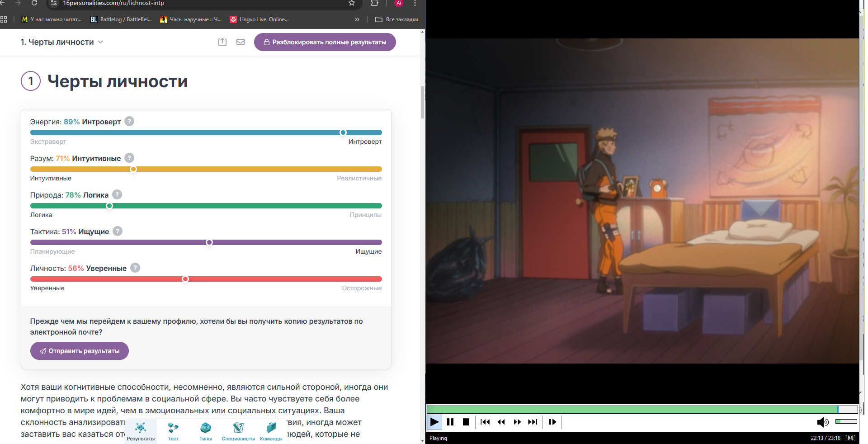The height and width of the screenshot is (444, 868).
Task: Open help icon next to Тактика Ищущие
Action: (x=118, y=231)
